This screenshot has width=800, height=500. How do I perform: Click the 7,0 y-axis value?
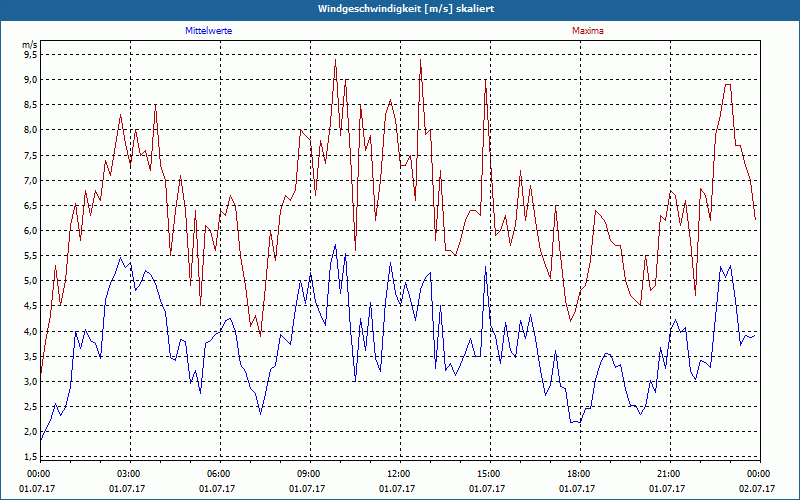click(x=30, y=180)
